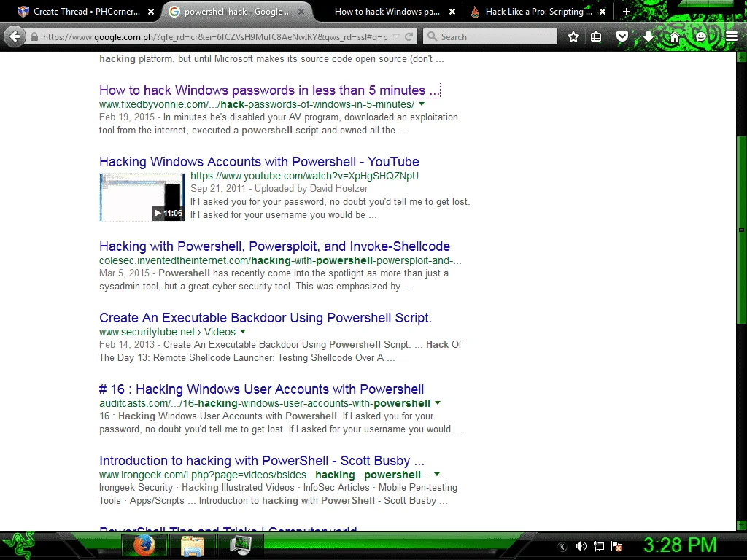
Task: Open # 16 Hacking Windows User Accounts link
Action: click(x=262, y=389)
